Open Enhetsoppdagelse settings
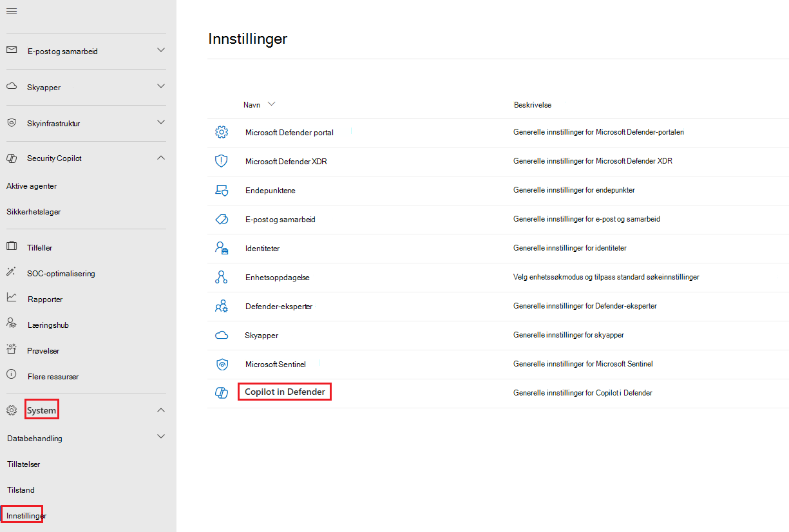The width and height of the screenshot is (789, 532). click(278, 278)
